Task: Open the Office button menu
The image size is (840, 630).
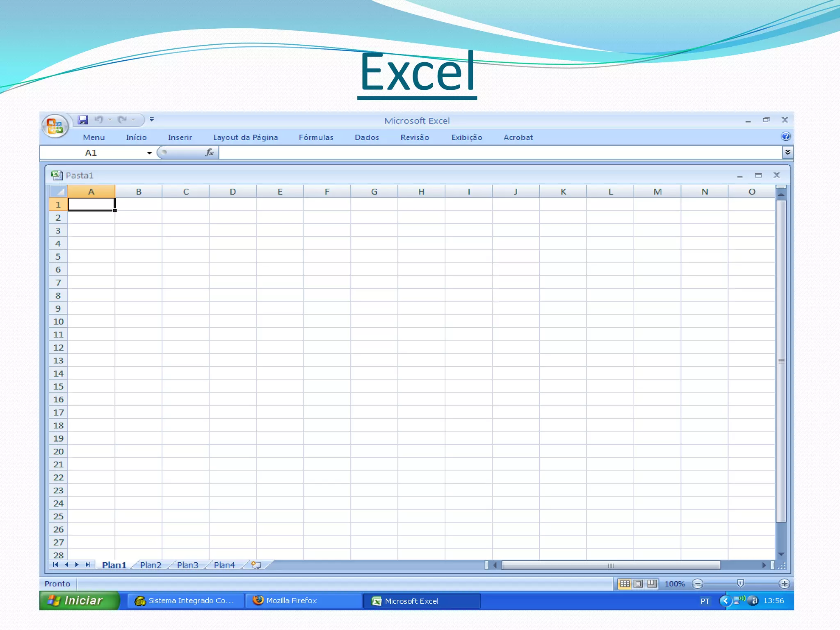Action: [x=55, y=126]
